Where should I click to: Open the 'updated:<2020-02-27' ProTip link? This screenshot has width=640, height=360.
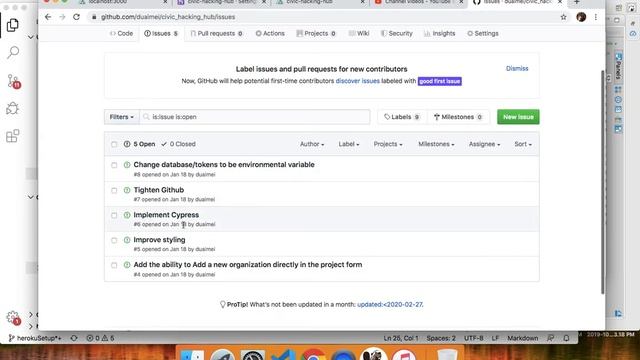coord(390,304)
